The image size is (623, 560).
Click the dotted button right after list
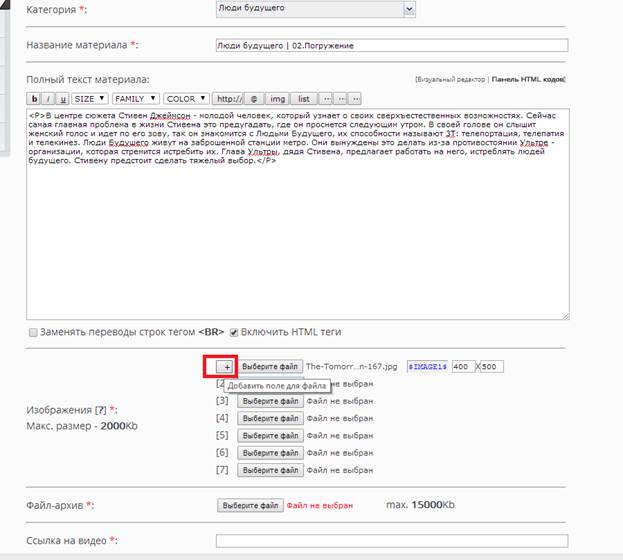click(326, 99)
